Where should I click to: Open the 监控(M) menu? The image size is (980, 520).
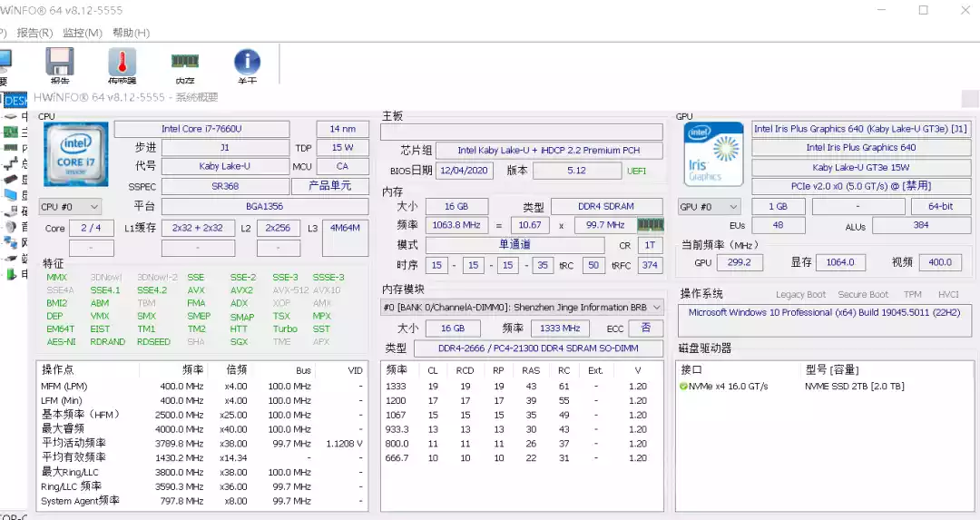(x=83, y=33)
